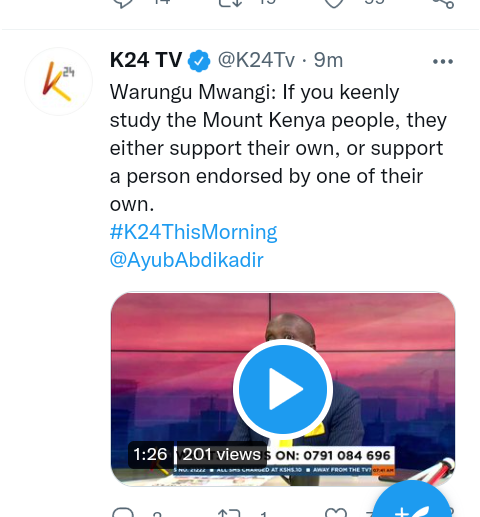
Task: Open the @K24Tv handle
Action: [256, 60]
